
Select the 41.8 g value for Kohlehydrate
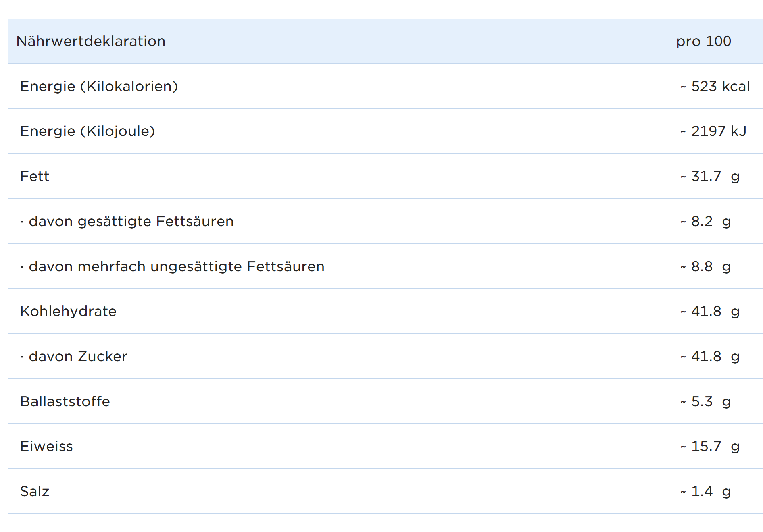click(710, 311)
